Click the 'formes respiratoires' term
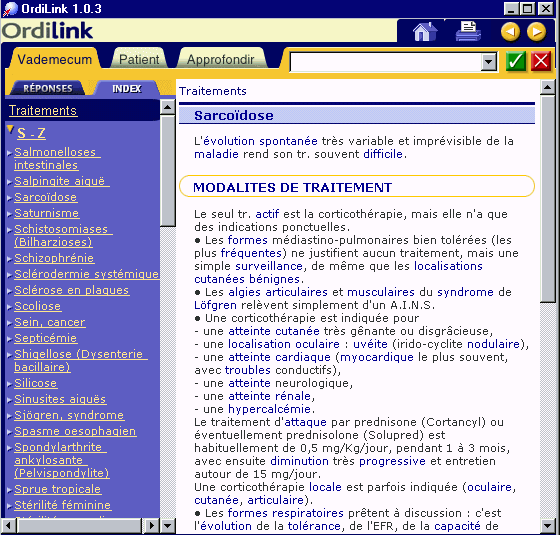Image resolution: width=560 pixels, height=535 pixels. coord(285,513)
